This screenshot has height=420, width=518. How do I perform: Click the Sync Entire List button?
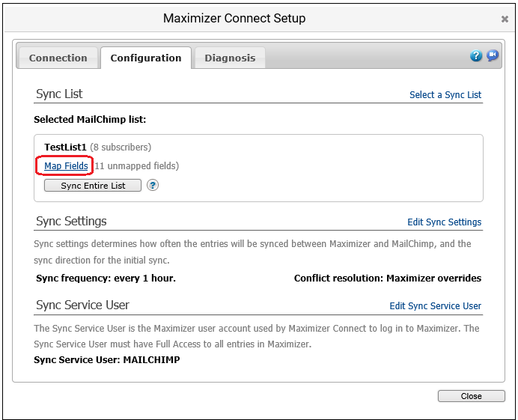[x=93, y=186]
